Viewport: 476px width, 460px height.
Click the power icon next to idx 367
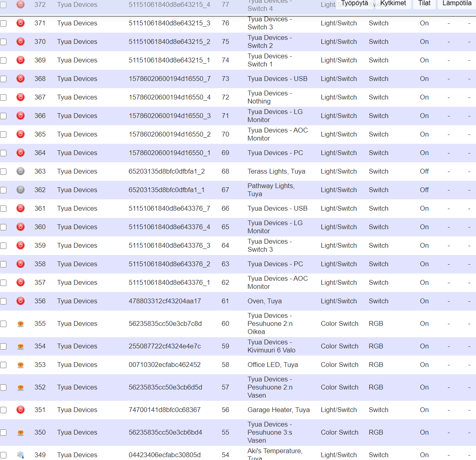click(x=21, y=97)
